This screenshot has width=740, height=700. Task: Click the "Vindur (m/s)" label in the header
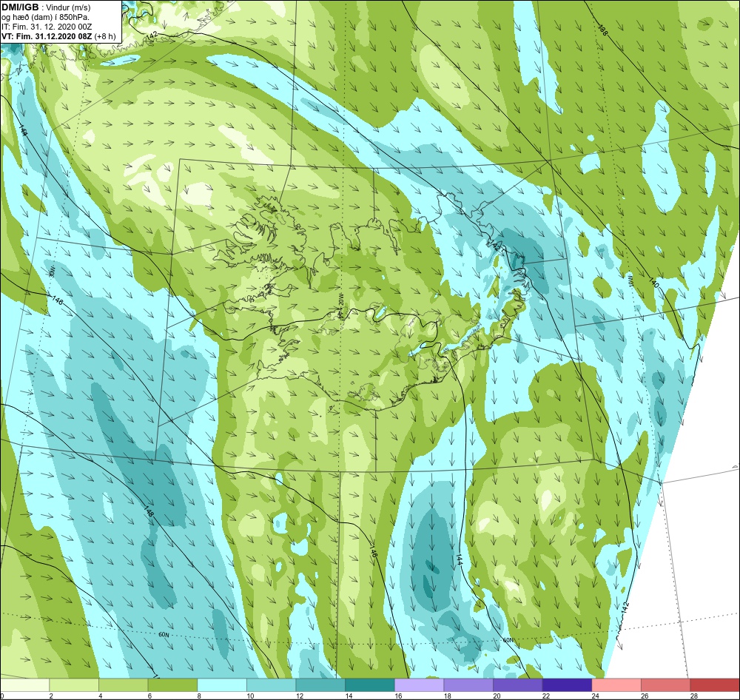tap(68, 7)
